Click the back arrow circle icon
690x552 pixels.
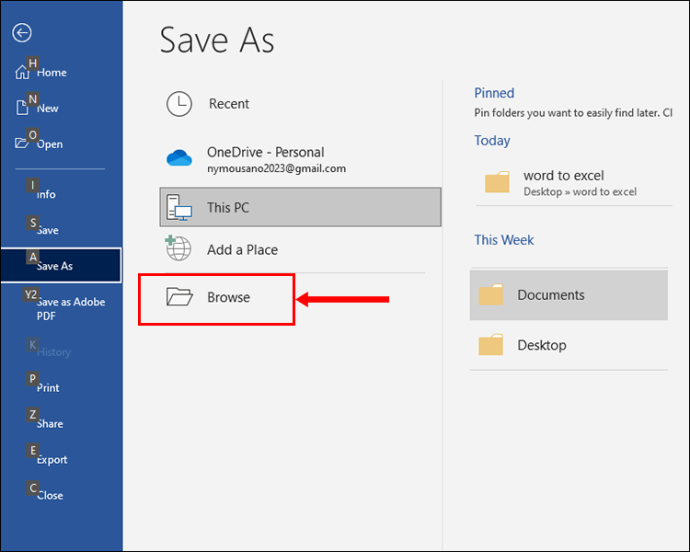pos(22,33)
